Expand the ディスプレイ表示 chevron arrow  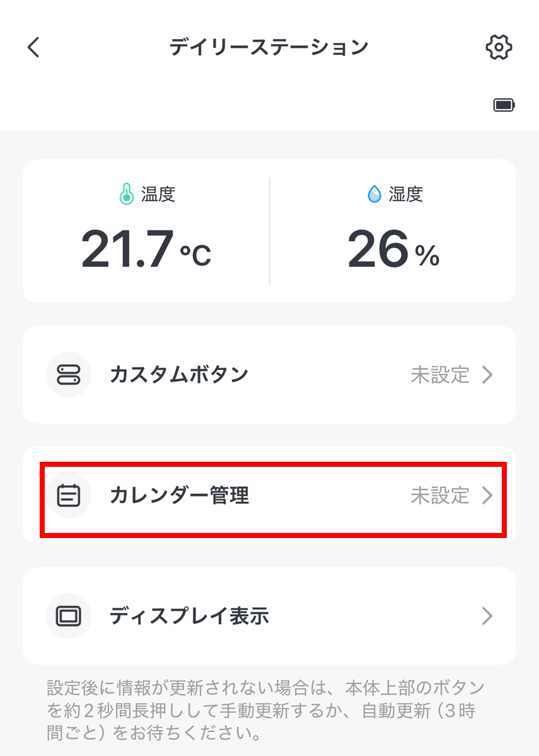[487, 616]
